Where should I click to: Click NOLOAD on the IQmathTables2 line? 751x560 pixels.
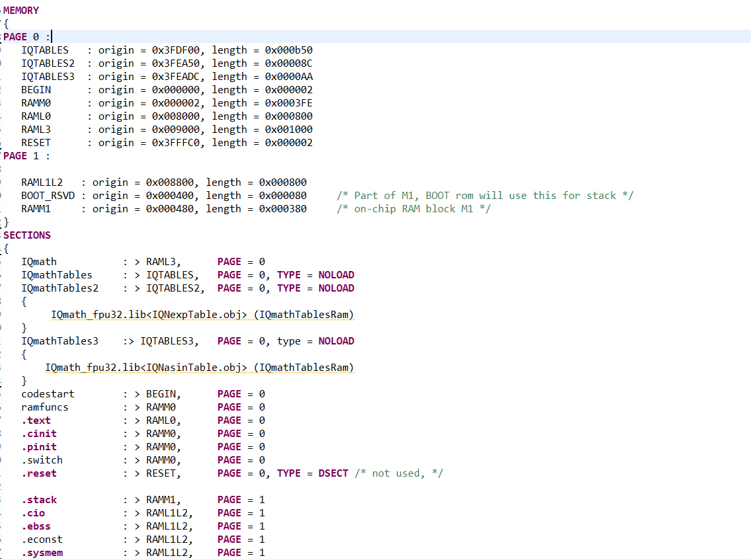(x=336, y=288)
